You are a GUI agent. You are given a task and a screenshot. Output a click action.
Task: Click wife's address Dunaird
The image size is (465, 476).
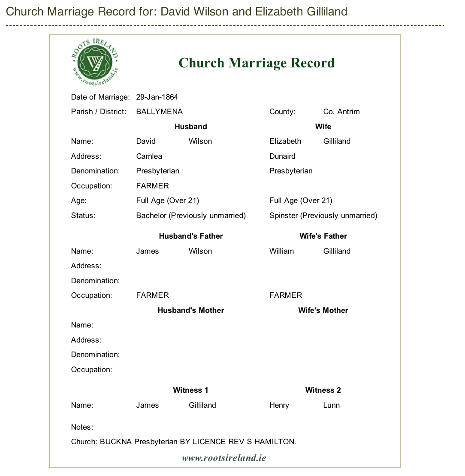click(282, 156)
